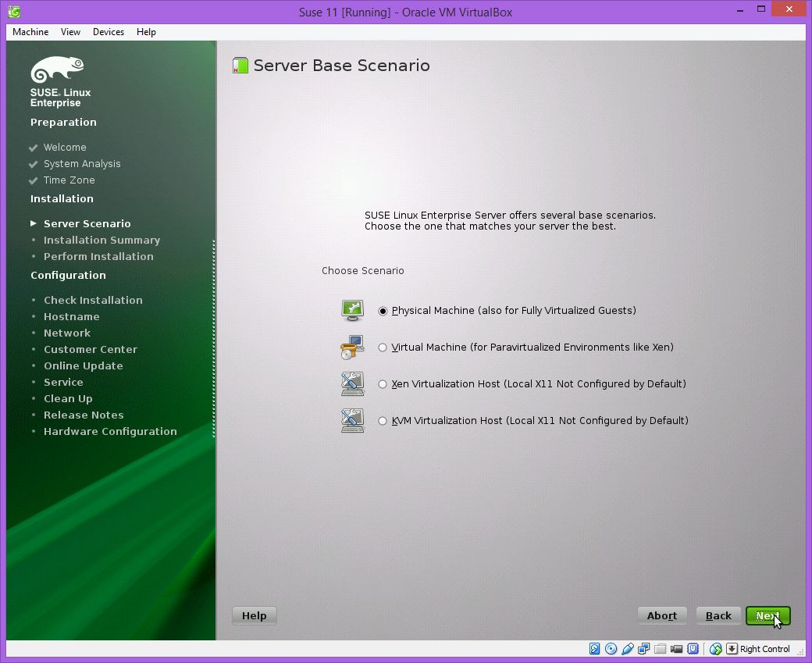This screenshot has height=663, width=812.
Task: Click the KVM Virtualization Host scenario icon
Action: click(x=353, y=421)
